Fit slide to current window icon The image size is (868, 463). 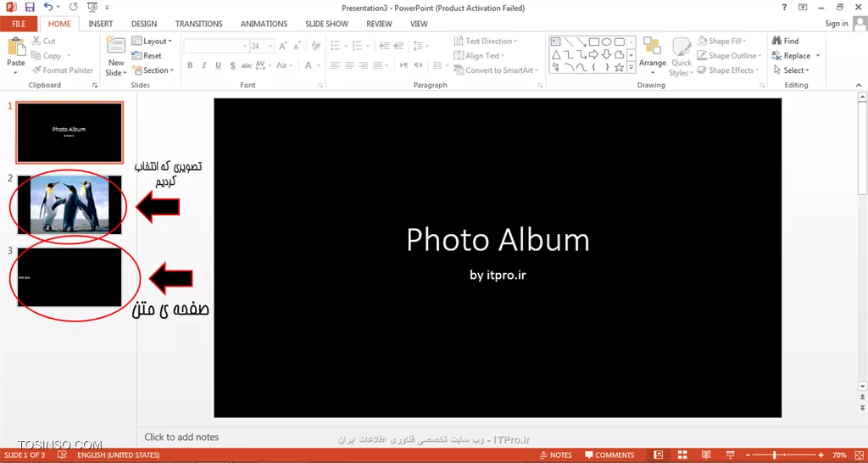pyautogui.click(x=858, y=455)
